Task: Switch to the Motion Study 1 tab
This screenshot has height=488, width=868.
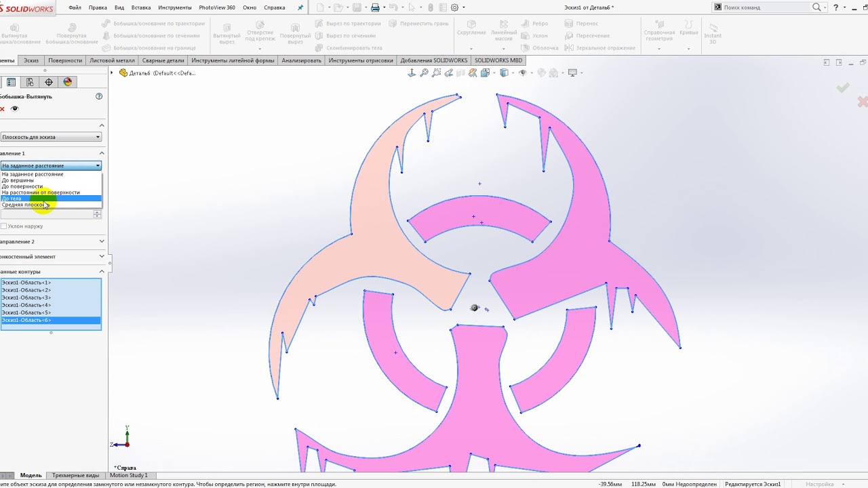Action: pyautogui.click(x=128, y=475)
